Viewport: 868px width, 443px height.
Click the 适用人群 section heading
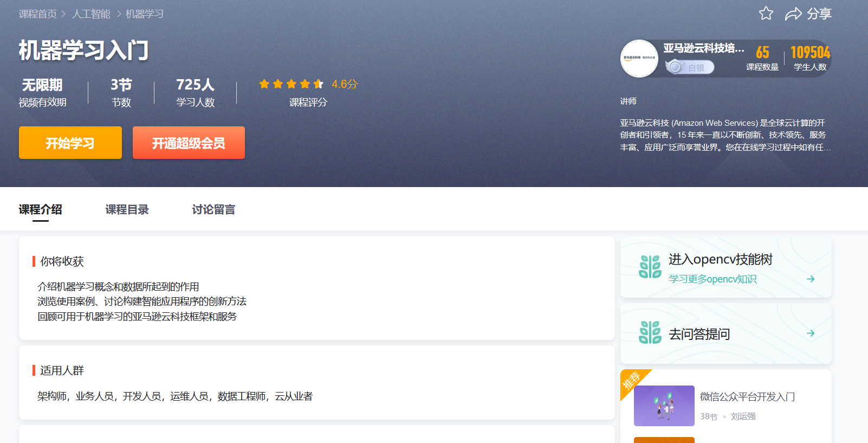62,370
